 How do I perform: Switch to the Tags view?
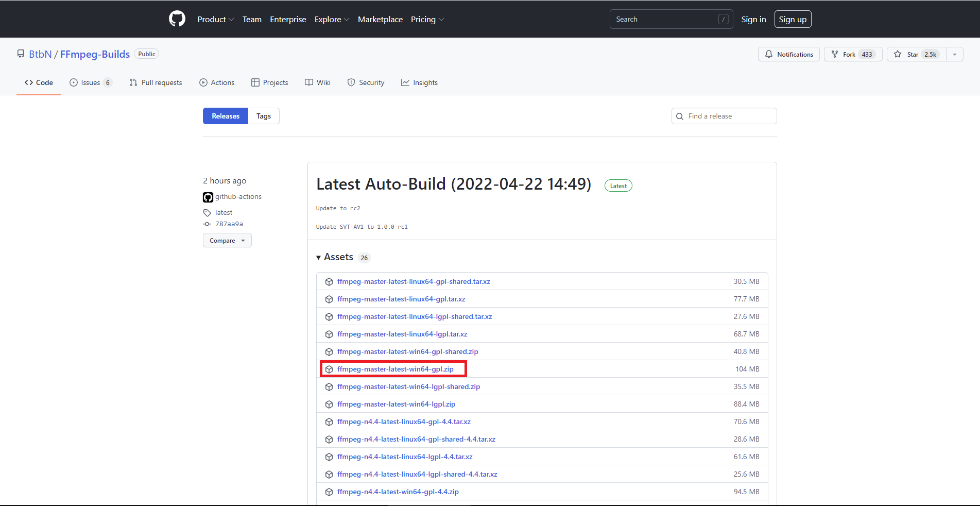[x=264, y=116]
